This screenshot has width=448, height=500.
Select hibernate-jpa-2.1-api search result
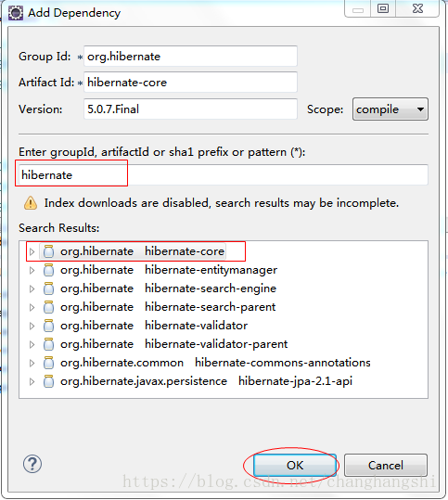(x=206, y=380)
